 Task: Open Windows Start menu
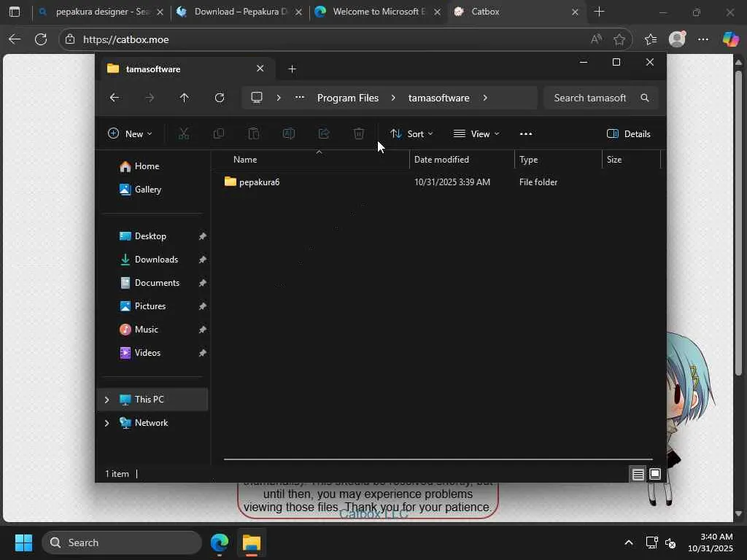pyautogui.click(x=23, y=542)
